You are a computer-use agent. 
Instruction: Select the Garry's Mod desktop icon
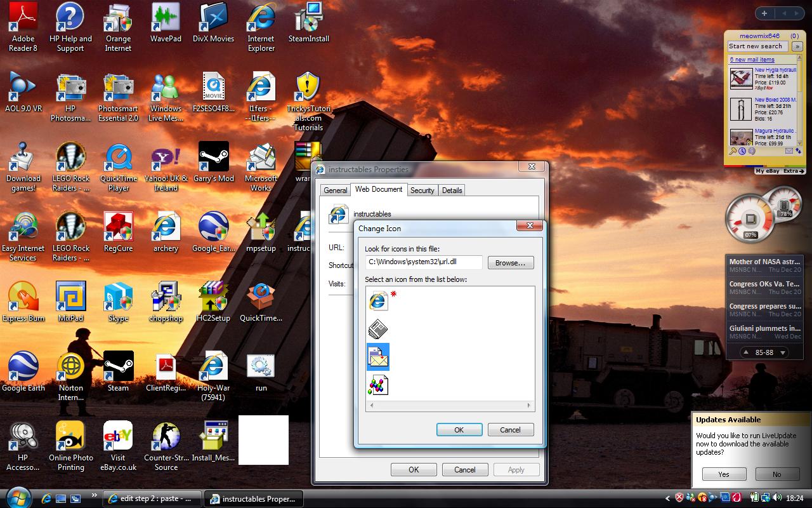[x=213, y=163]
